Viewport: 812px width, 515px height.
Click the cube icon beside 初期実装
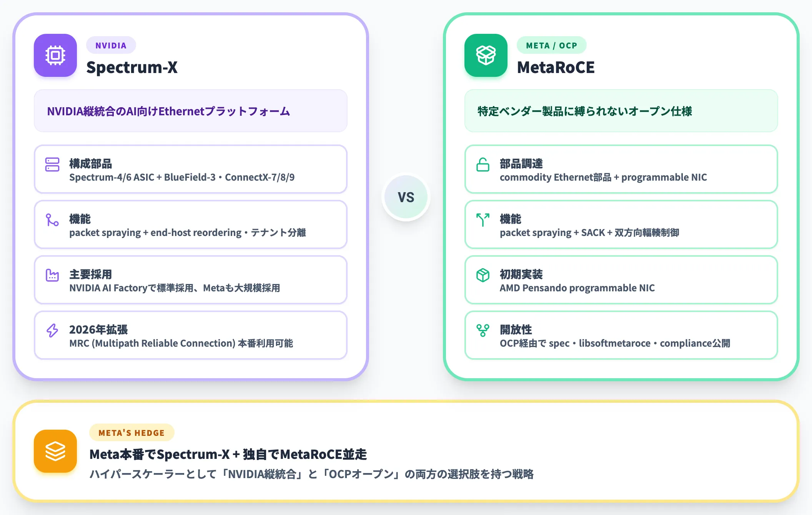[x=483, y=275]
